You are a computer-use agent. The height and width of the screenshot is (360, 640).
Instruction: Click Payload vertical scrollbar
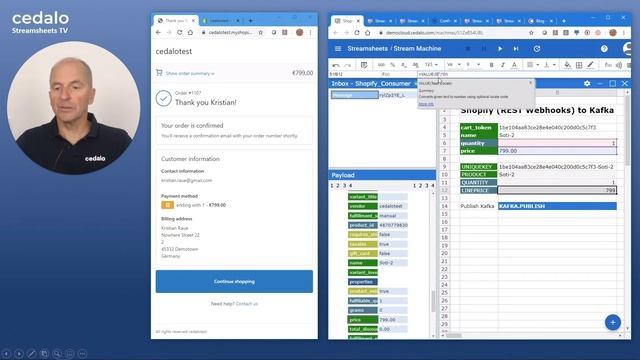433,301
